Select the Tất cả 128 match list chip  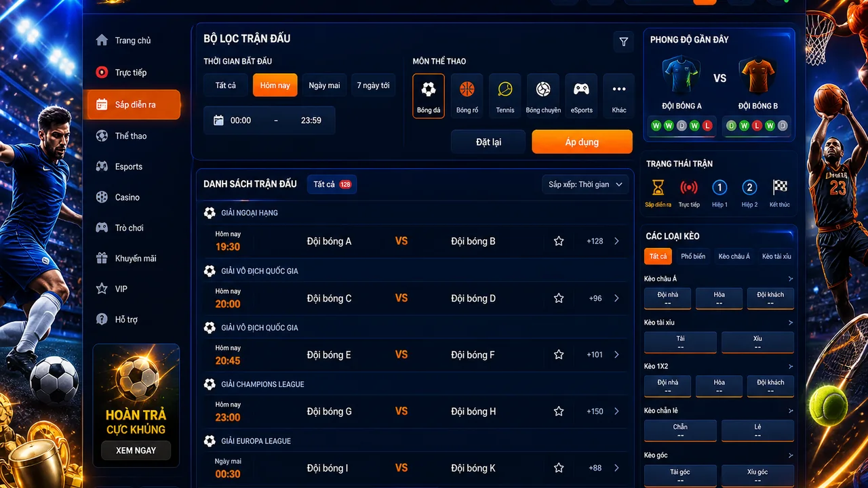tap(332, 184)
